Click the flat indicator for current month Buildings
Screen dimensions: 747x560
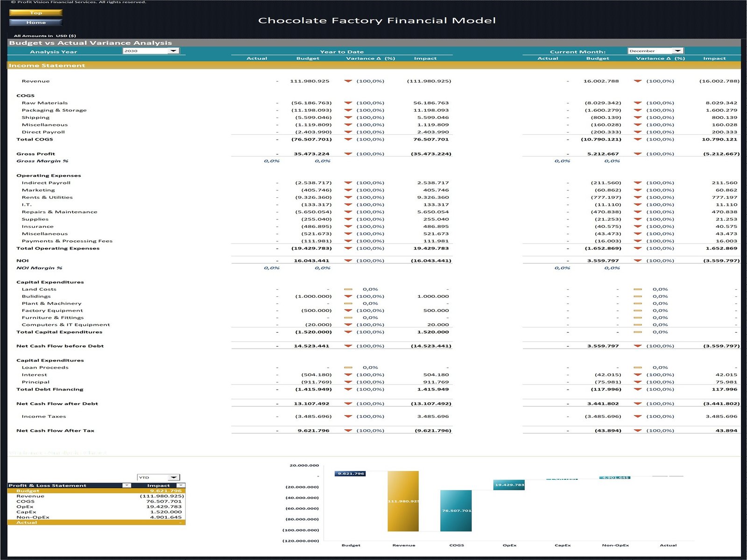click(x=637, y=296)
